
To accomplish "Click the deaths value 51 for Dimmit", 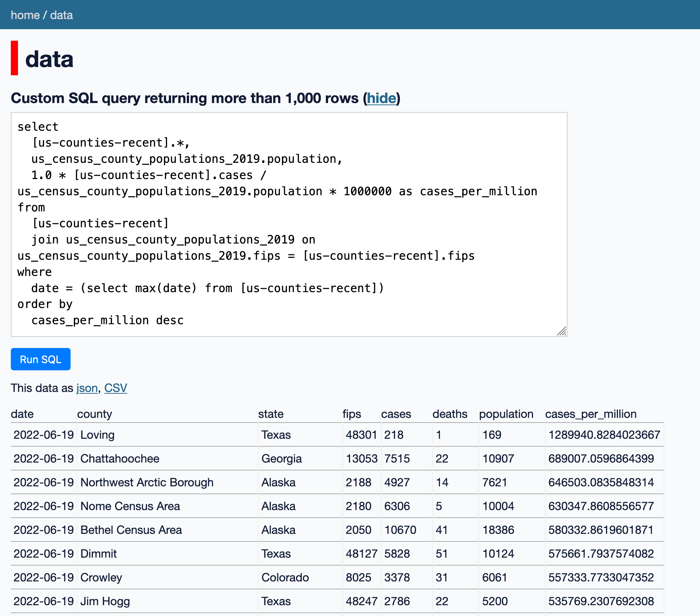I will point(442,554).
